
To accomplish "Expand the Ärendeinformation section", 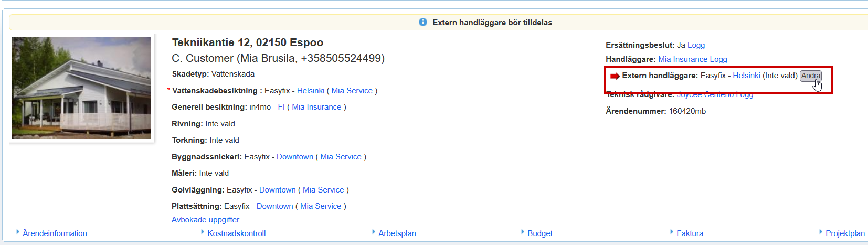I will (55, 233).
